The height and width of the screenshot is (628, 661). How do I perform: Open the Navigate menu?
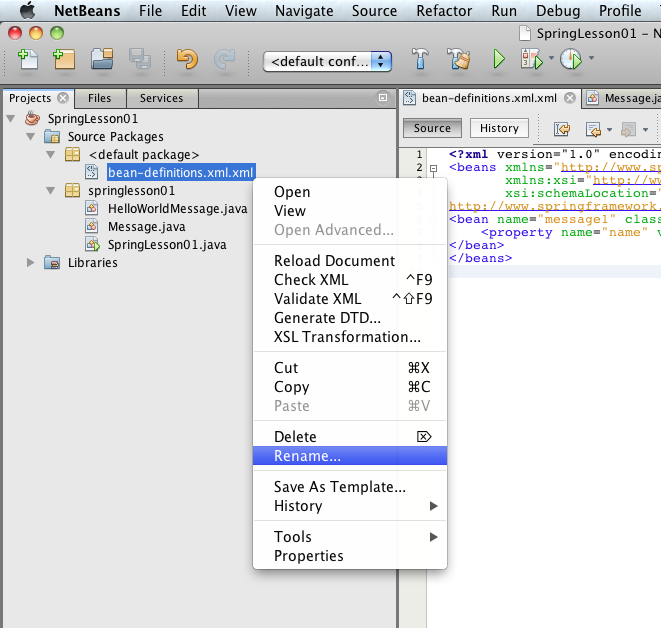304,11
